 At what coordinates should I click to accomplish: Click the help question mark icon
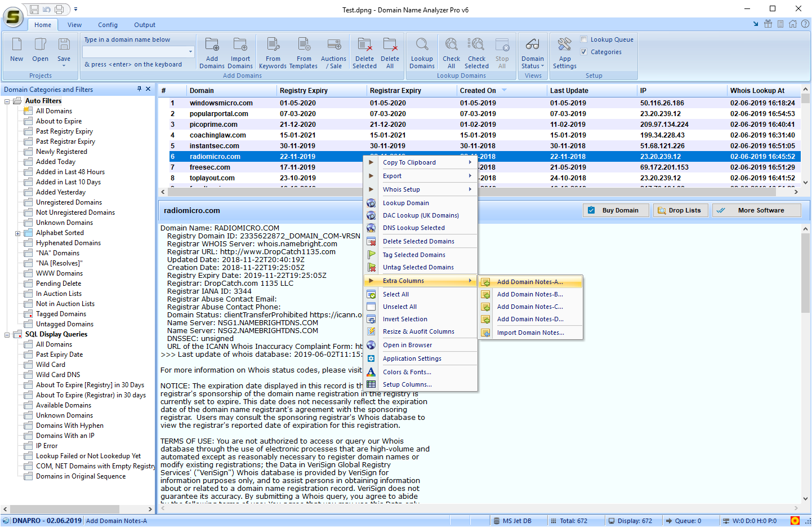pyautogui.click(x=805, y=24)
